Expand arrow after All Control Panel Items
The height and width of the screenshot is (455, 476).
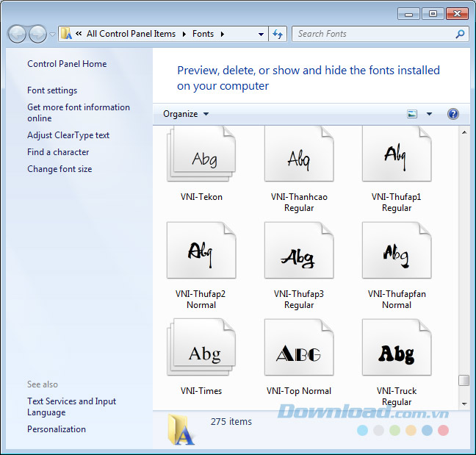pos(184,34)
